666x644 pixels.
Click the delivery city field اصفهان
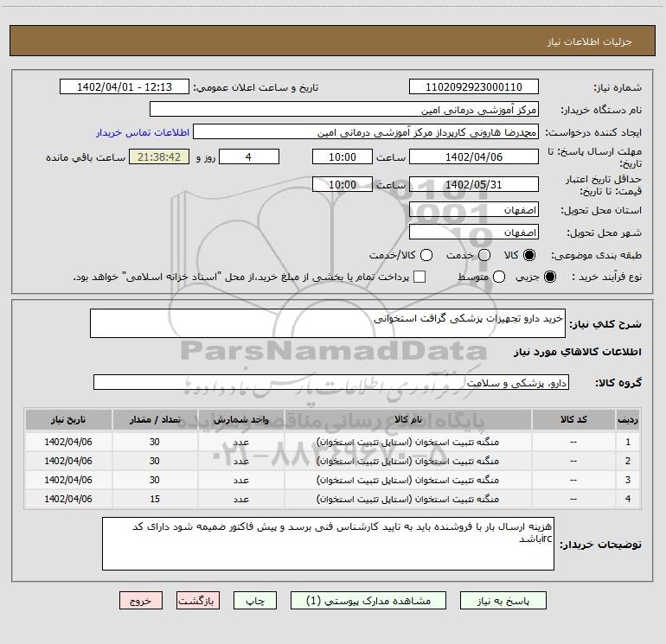(x=474, y=233)
